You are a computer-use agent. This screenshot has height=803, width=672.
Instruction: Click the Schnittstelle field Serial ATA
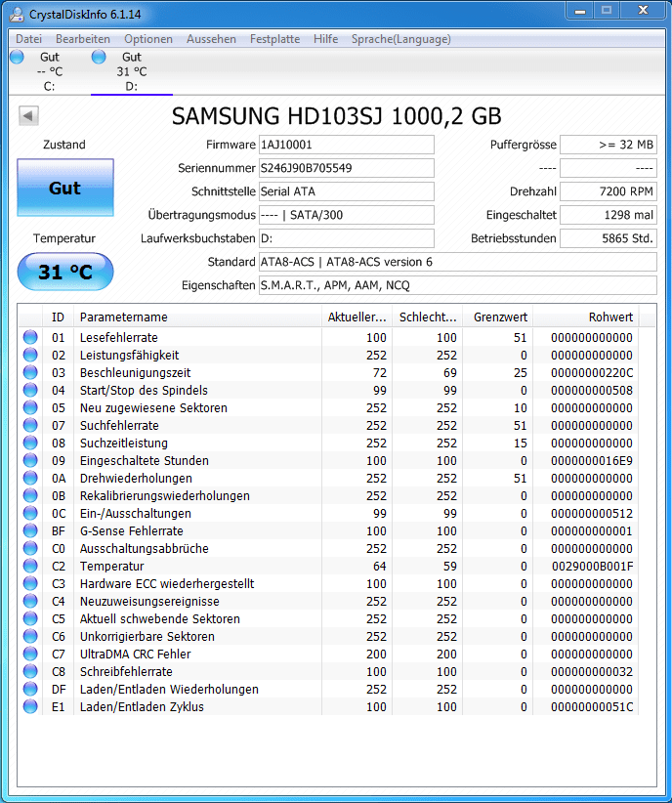(346, 191)
